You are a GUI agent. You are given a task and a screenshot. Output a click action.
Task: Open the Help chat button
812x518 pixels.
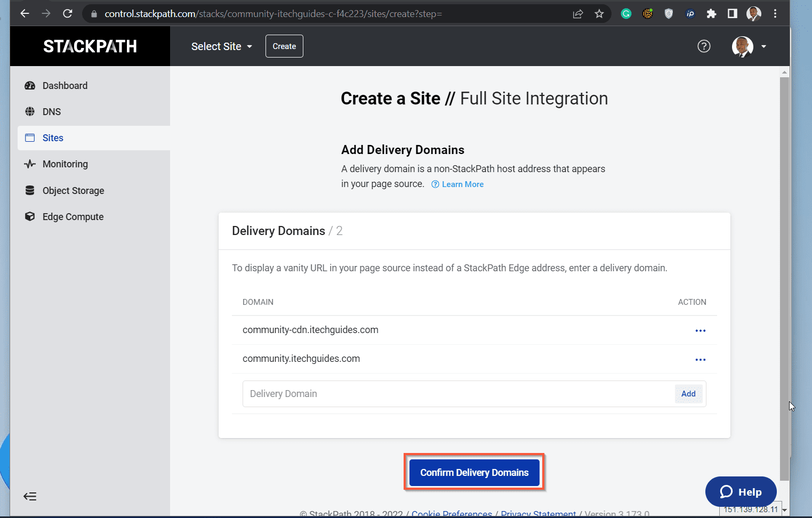coord(741,492)
